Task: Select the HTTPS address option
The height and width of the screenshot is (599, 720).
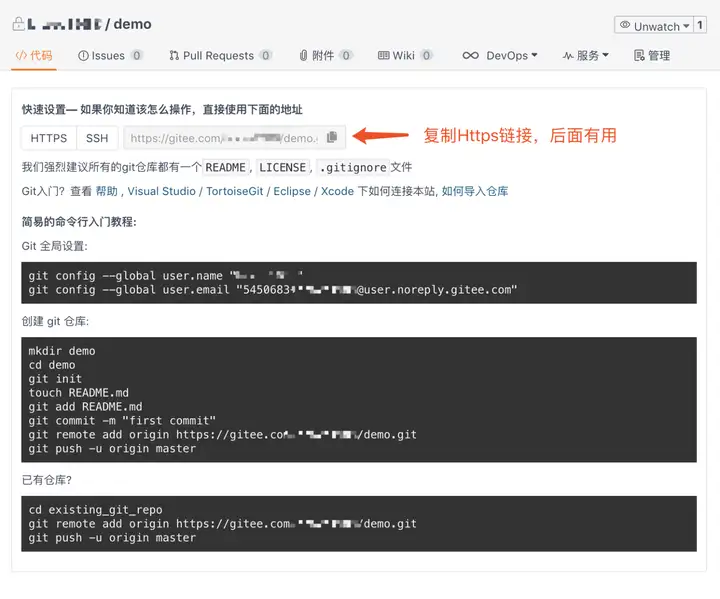Action: pos(49,138)
